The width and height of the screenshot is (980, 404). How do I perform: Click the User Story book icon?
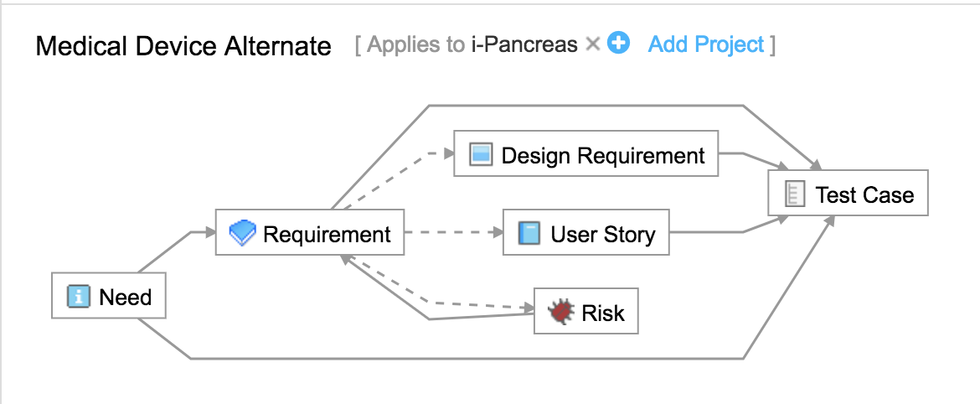click(x=529, y=233)
